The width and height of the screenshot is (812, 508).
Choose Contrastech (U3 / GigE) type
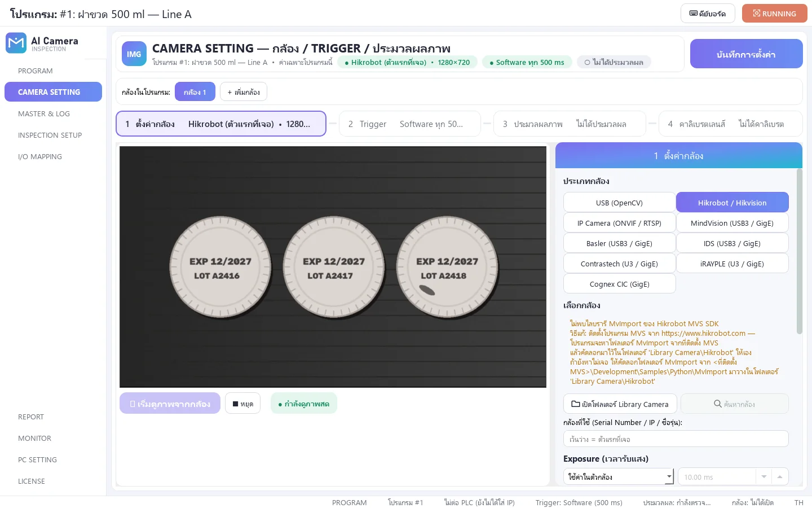tap(619, 264)
